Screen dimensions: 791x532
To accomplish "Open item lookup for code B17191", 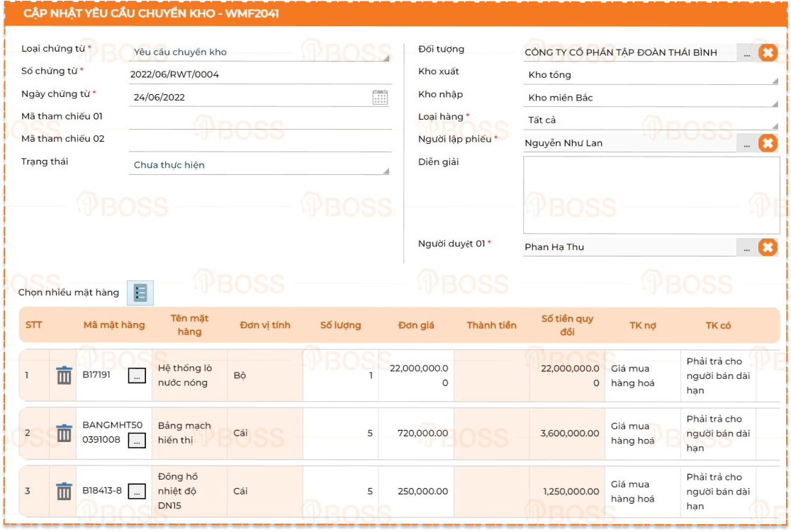I will [x=137, y=376].
